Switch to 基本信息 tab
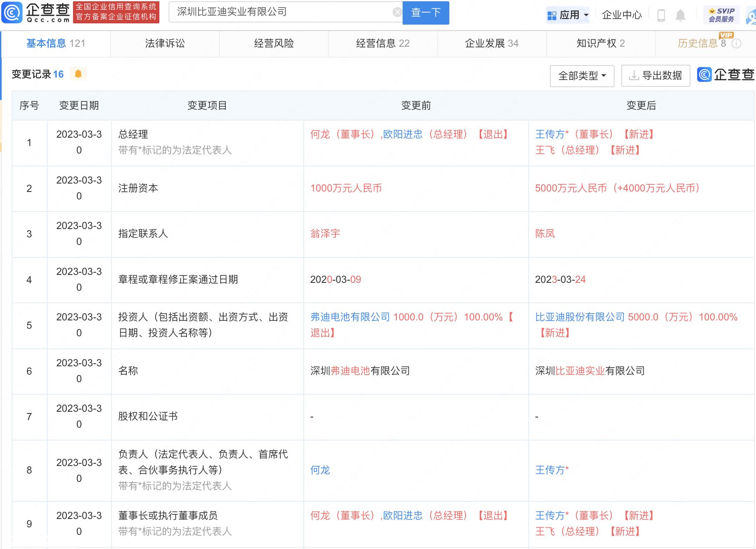The image size is (756, 549). coord(56,43)
